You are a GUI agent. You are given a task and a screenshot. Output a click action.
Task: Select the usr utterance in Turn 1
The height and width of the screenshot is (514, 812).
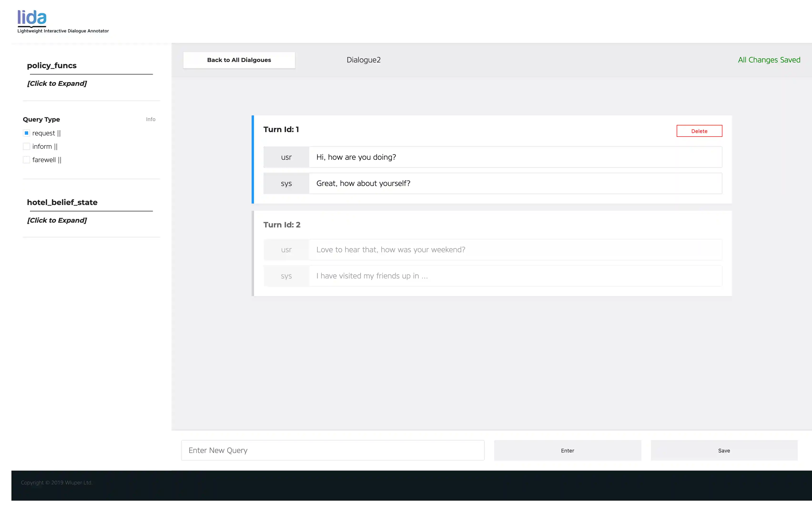tap(515, 157)
